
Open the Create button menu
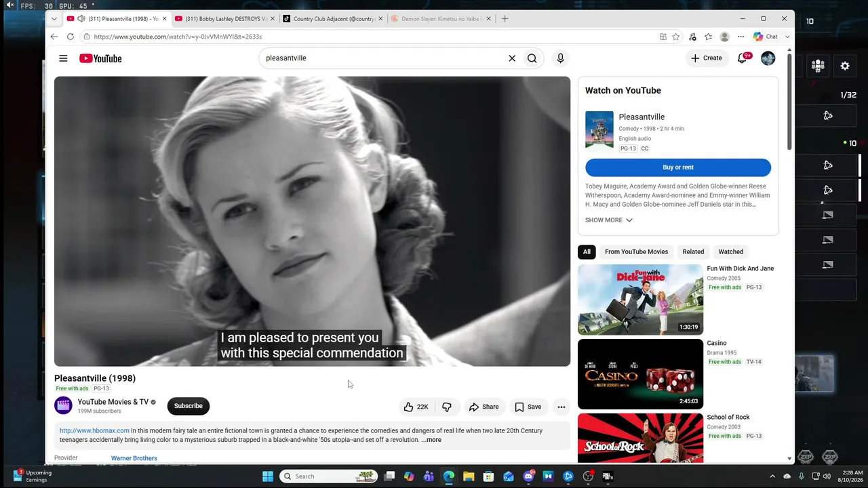click(706, 58)
